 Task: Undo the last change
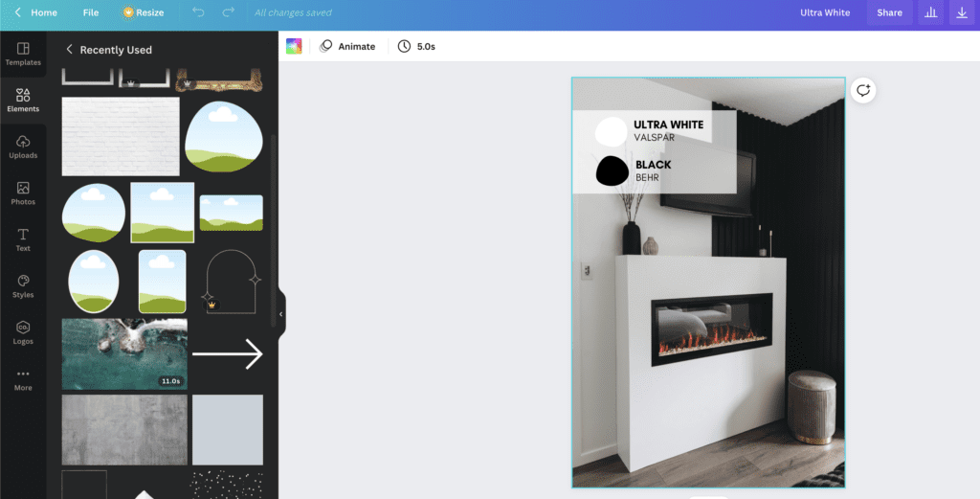point(198,12)
